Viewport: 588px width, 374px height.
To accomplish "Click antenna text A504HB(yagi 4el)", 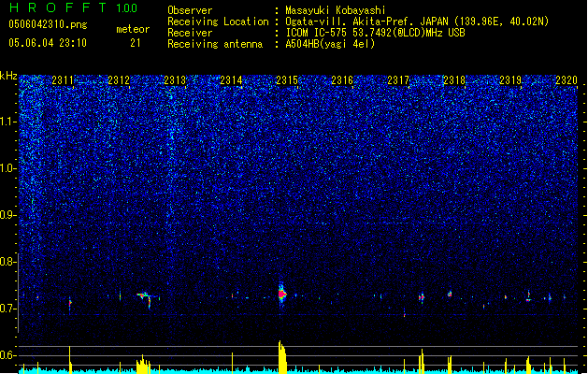I will 330,44.
